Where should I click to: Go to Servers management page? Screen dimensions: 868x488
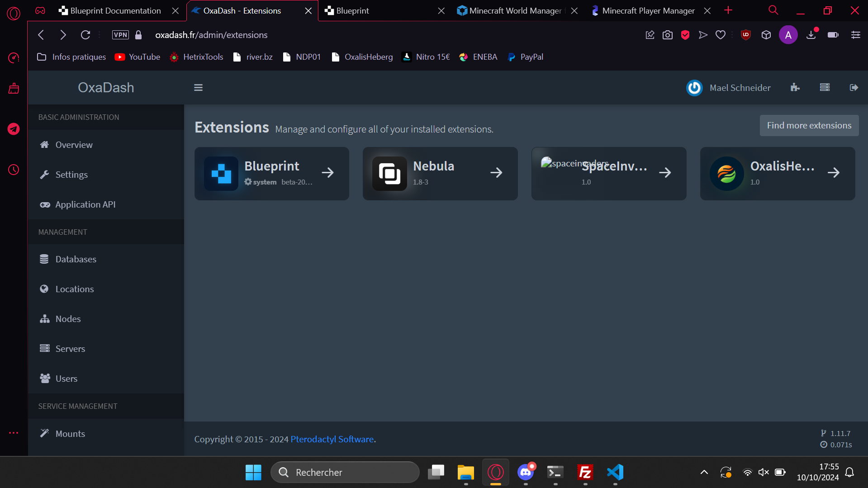(106, 349)
